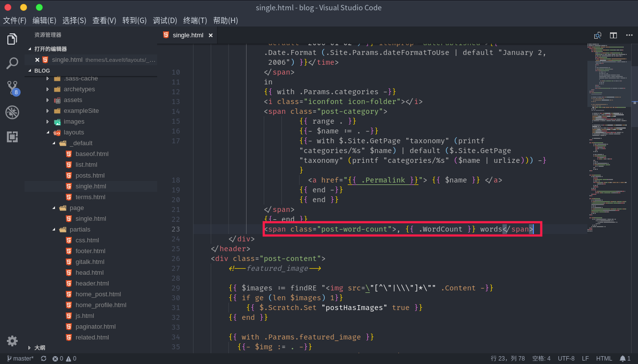The width and height of the screenshot is (638, 364).
Task: Open footer.html in partials
Action: click(x=90, y=251)
